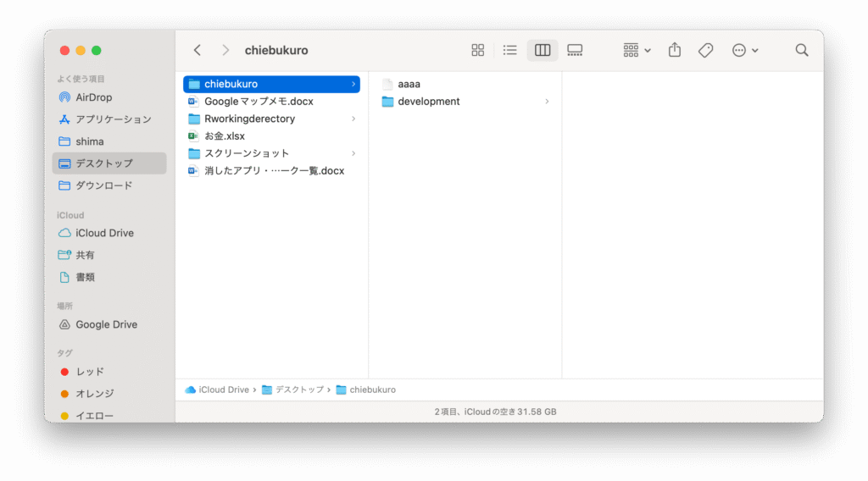Click the folder icon beside development
The width and height of the screenshot is (868, 481).
coord(387,101)
